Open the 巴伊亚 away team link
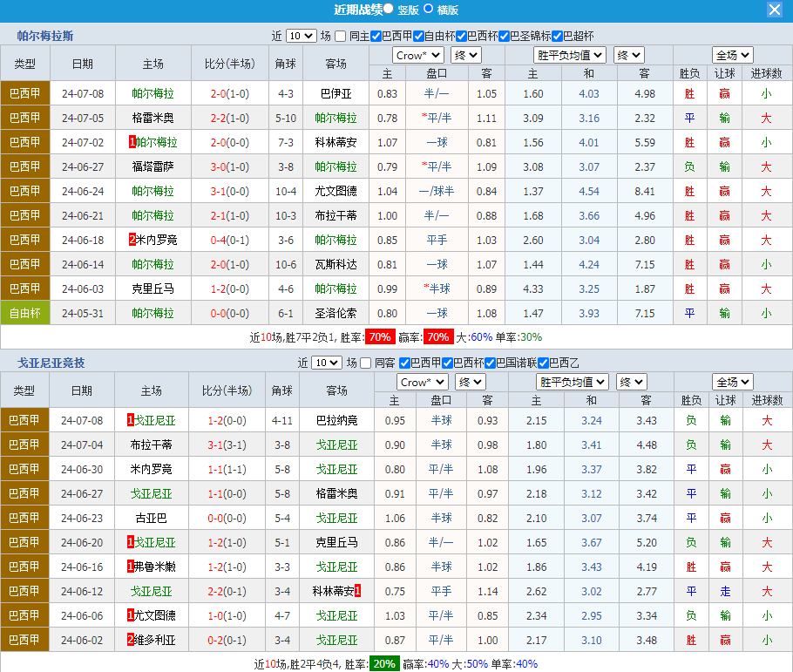 (x=335, y=93)
